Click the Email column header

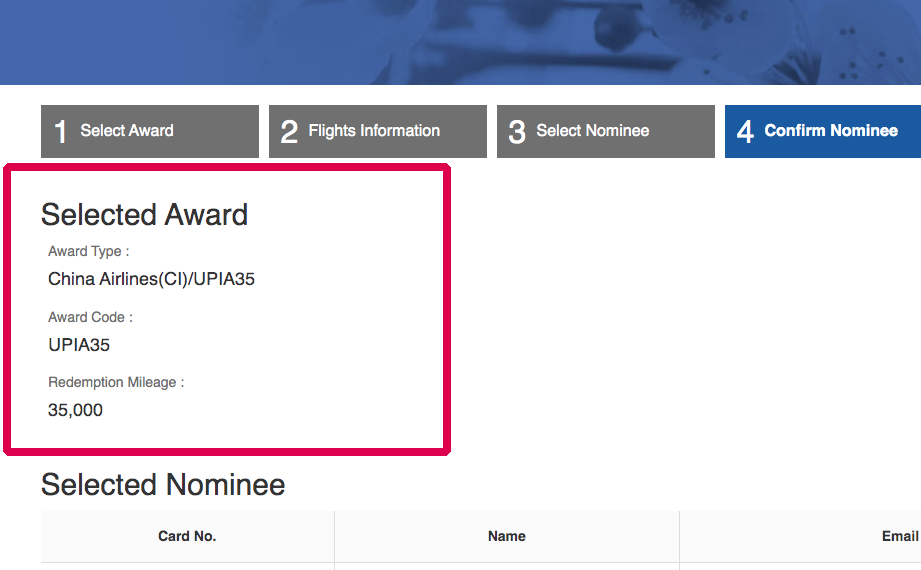899,537
